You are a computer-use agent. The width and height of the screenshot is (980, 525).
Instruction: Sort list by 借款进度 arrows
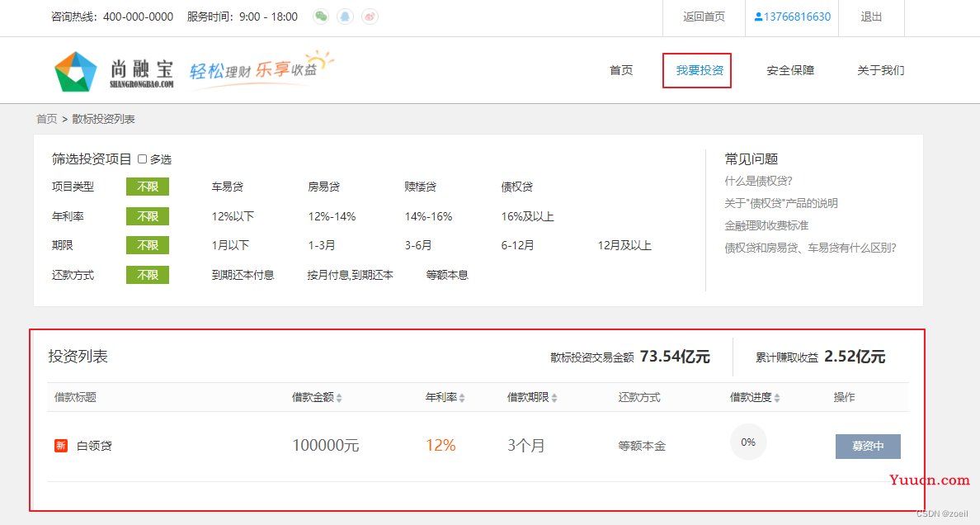(777, 398)
